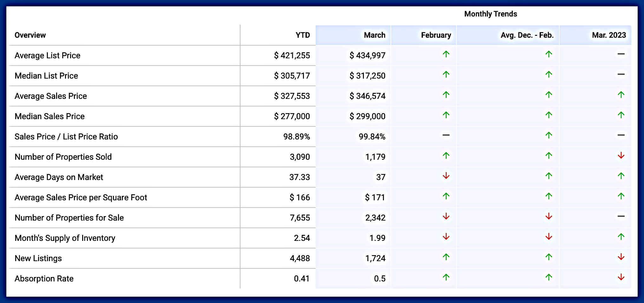Image resolution: width=644 pixels, height=303 pixels.
Task: Click the March Median Sales Price value $ 299,000
Action: (x=367, y=116)
